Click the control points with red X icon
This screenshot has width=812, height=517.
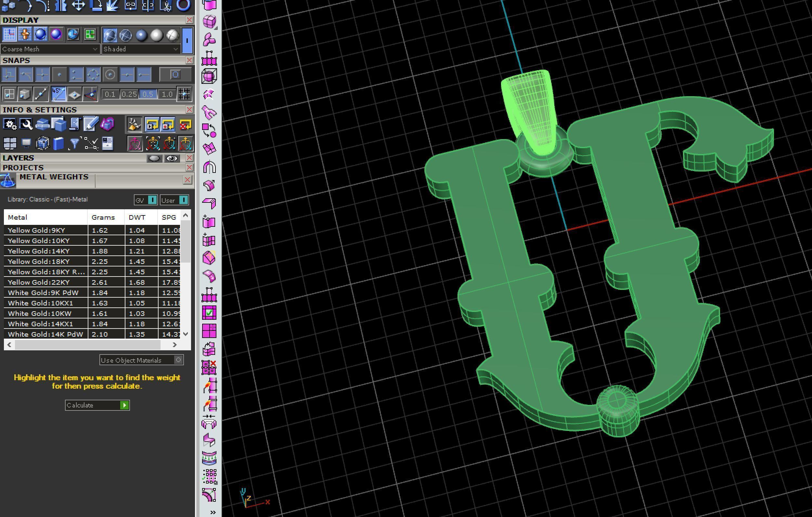click(x=209, y=367)
